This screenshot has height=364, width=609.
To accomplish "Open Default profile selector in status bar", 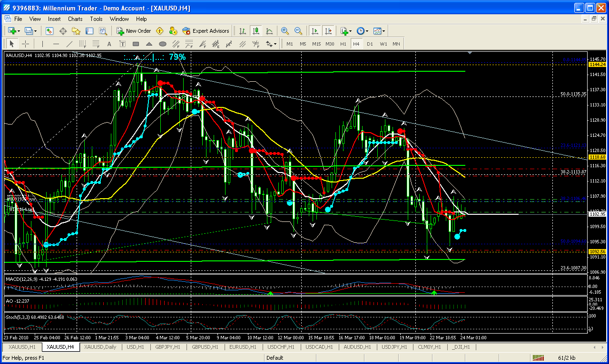I will point(275,358).
